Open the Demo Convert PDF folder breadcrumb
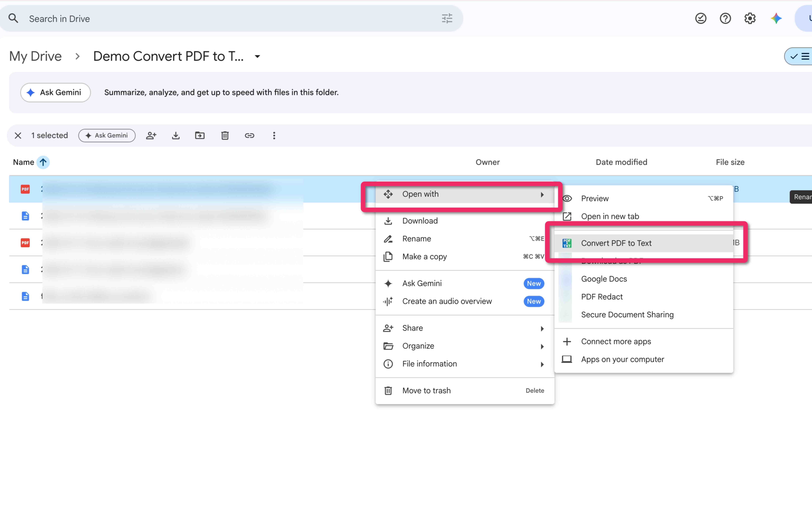The width and height of the screenshot is (812, 507). pyautogui.click(x=168, y=56)
